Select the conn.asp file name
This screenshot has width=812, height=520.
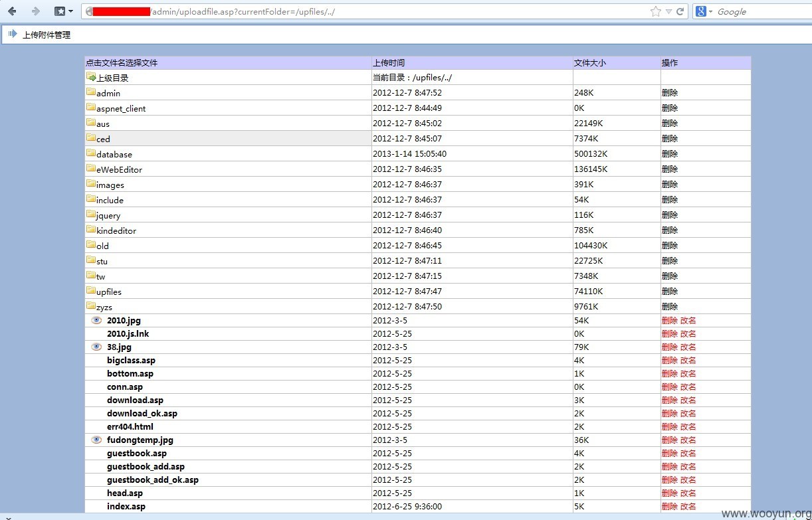click(x=125, y=387)
